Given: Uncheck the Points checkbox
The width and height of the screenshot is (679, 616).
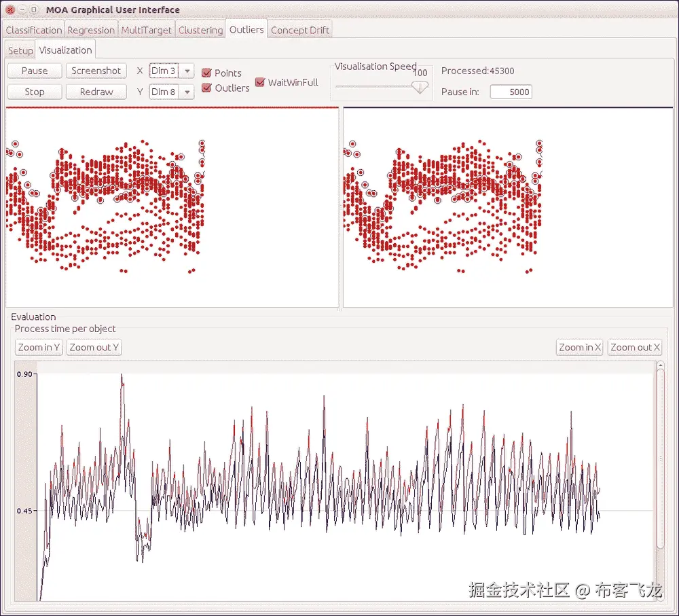Looking at the screenshot, I should click(x=206, y=73).
